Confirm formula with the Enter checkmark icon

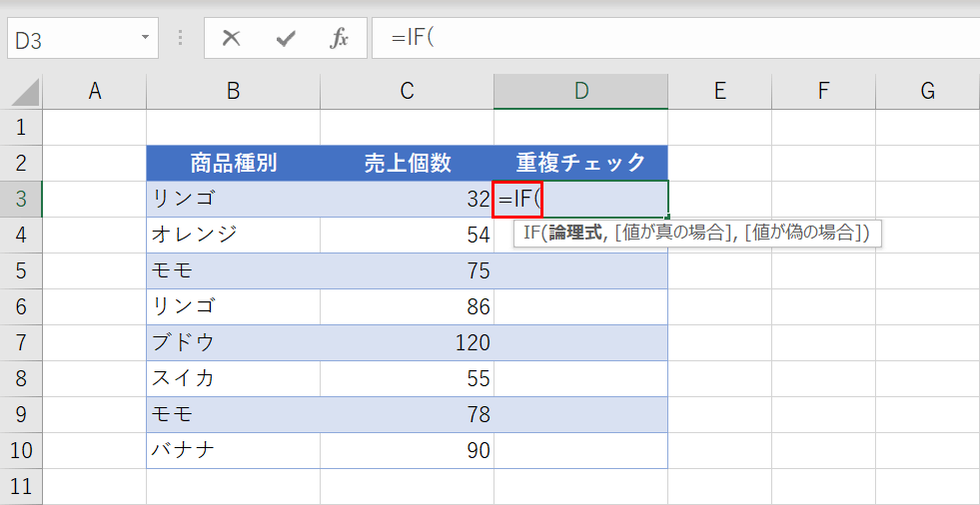(x=286, y=39)
